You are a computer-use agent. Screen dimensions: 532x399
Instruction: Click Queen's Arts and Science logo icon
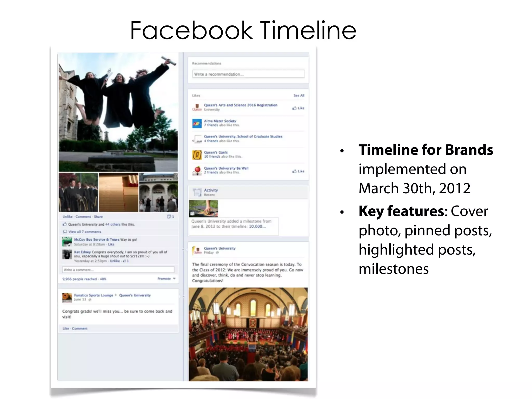pyautogui.click(x=197, y=108)
